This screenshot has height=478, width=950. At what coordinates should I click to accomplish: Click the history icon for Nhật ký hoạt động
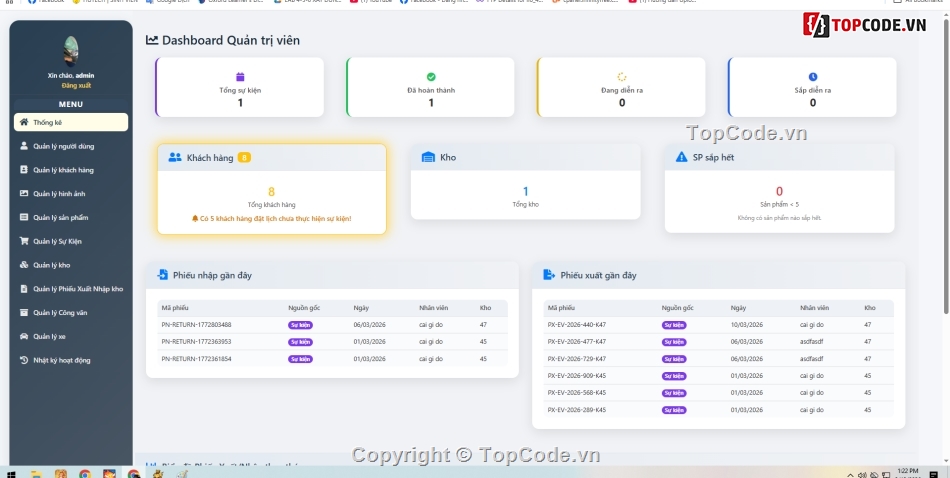(24, 360)
